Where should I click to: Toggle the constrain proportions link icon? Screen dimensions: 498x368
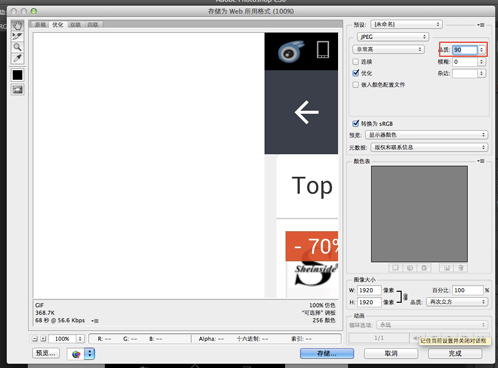(x=405, y=297)
